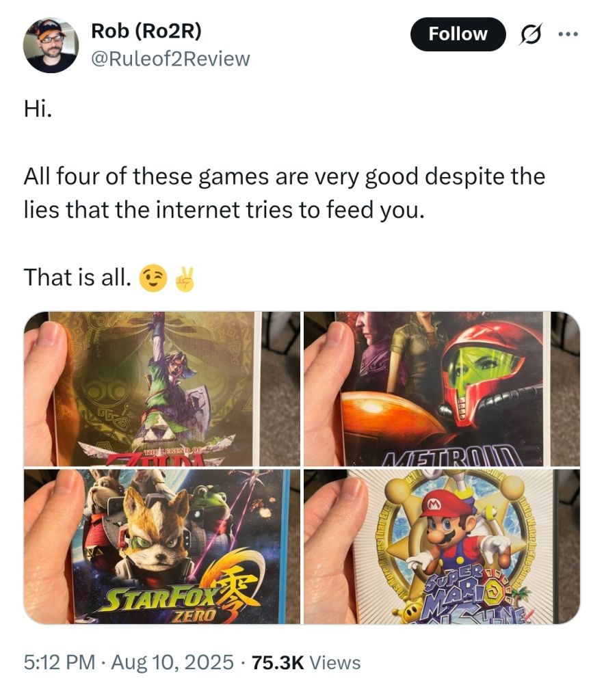This screenshot has height=700, width=604.
Task: Open the Star Fox Zero photo
Action: coord(161,546)
